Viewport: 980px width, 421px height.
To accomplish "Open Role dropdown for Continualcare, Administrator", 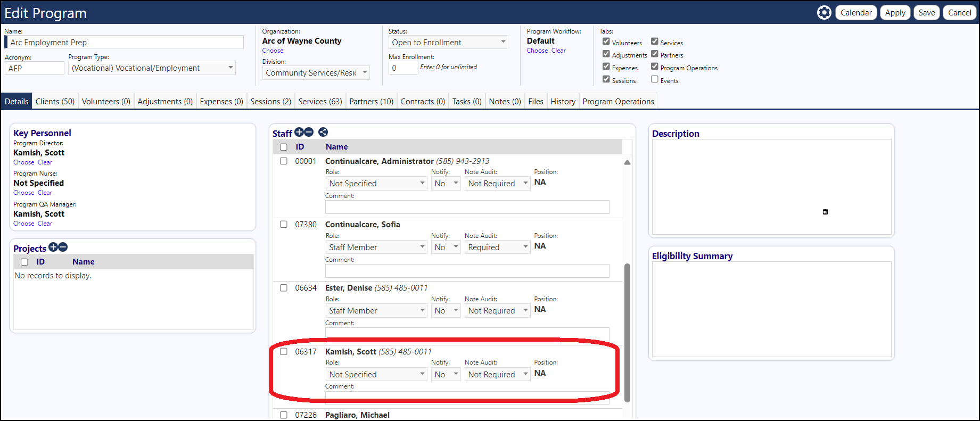I will (x=376, y=184).
